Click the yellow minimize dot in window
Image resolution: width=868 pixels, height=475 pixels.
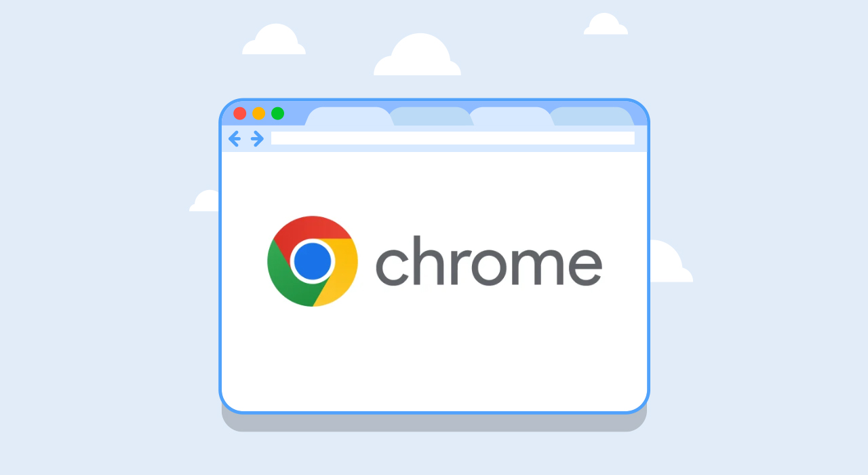[x=259, y=113]
